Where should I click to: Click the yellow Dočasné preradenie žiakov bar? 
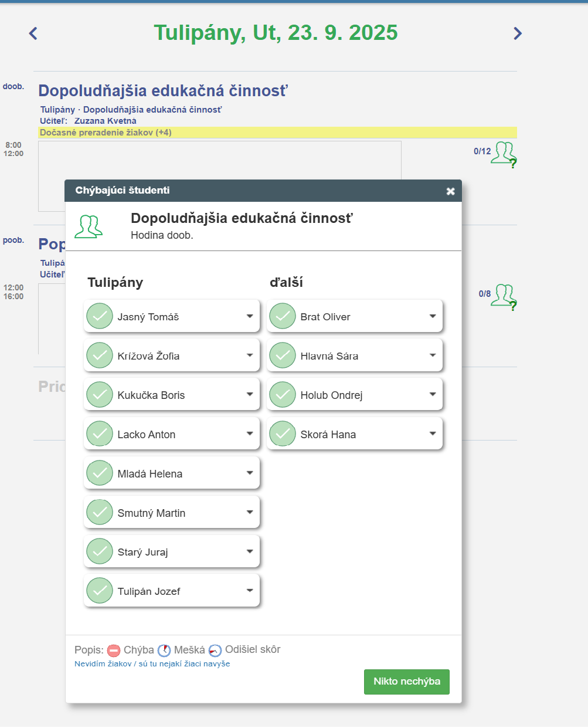point(277,133)
